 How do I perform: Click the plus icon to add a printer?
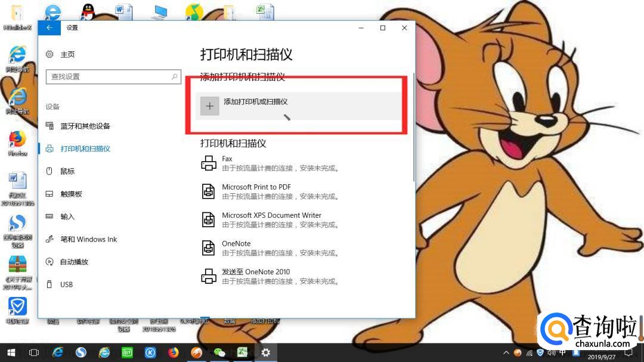click(209, 106)
